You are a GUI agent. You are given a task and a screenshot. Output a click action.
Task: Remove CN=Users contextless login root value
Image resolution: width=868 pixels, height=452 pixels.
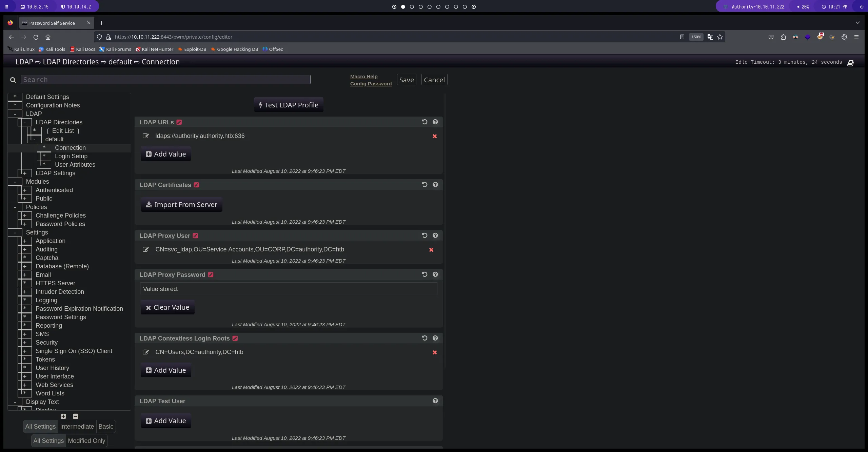(434, 352)
